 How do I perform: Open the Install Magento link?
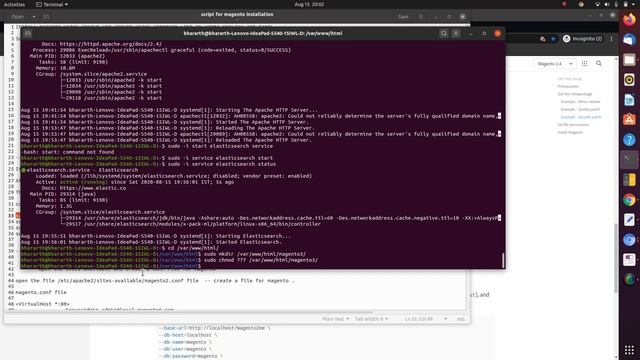(570, 132)
